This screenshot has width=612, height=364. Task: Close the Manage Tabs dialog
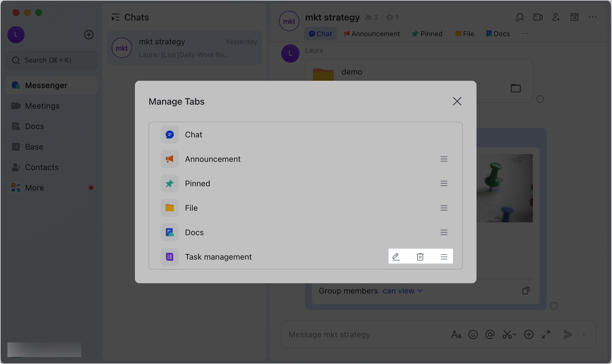pos(457,101)
